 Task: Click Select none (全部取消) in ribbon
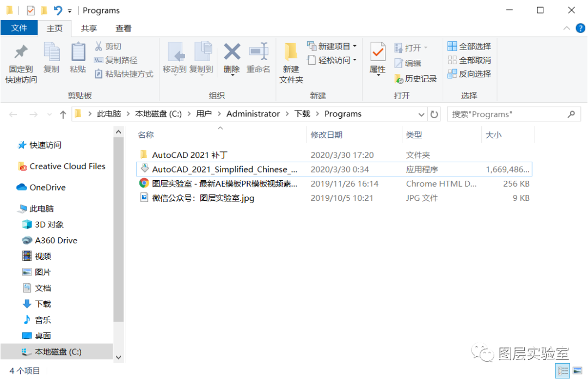tap(469, 60)
